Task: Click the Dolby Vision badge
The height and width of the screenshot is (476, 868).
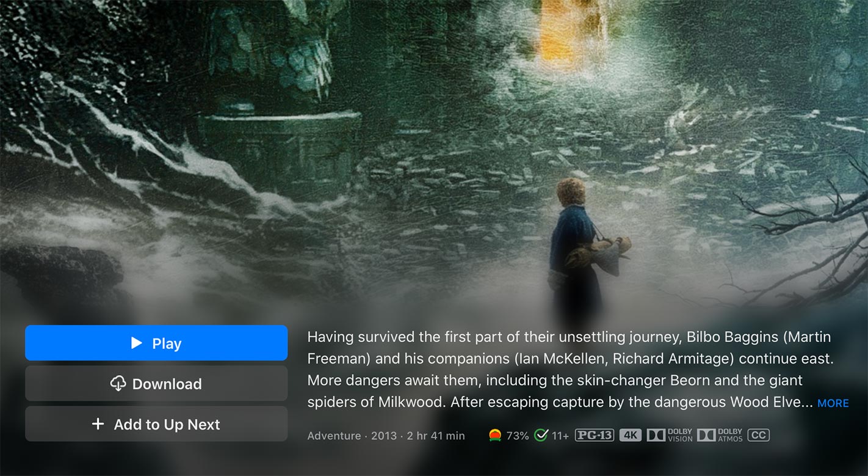Action: 670,435
